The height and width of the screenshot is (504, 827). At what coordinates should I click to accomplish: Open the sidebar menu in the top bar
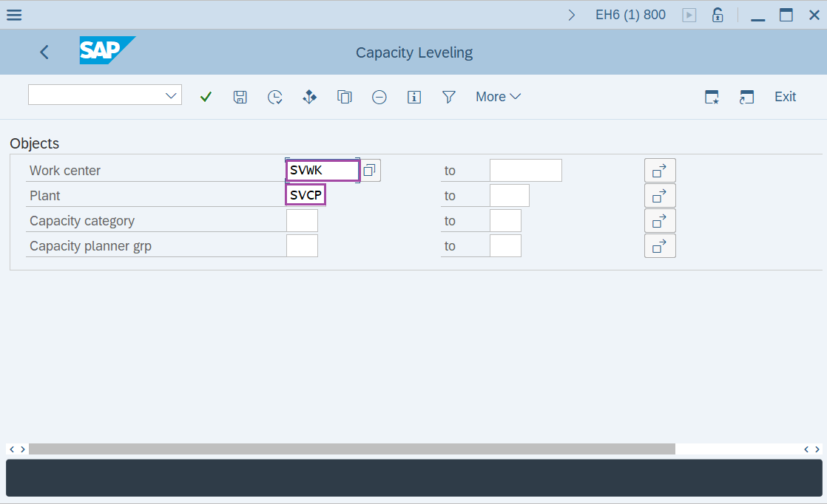tap(14, 14)
